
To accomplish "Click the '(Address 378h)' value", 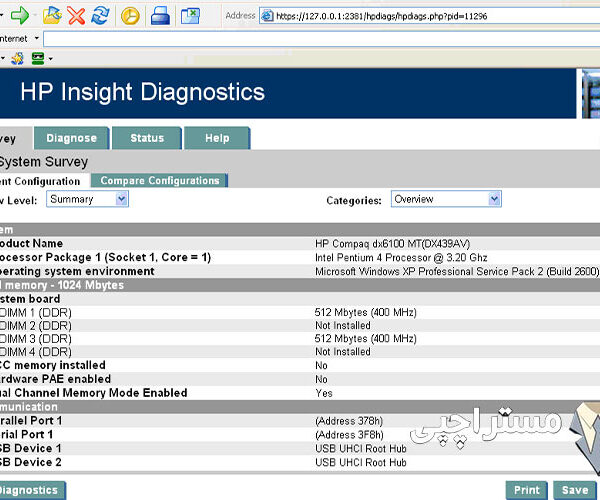I will [349, 421].
